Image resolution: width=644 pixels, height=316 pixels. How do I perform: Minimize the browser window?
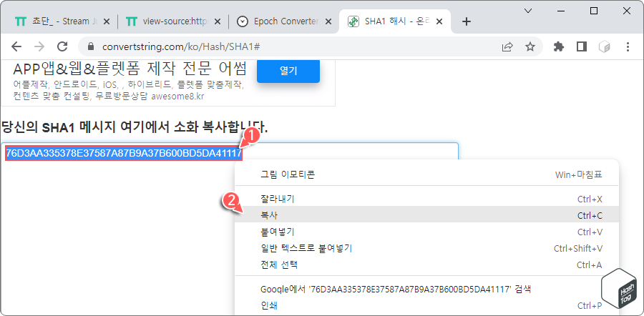(x=561, y=11)
